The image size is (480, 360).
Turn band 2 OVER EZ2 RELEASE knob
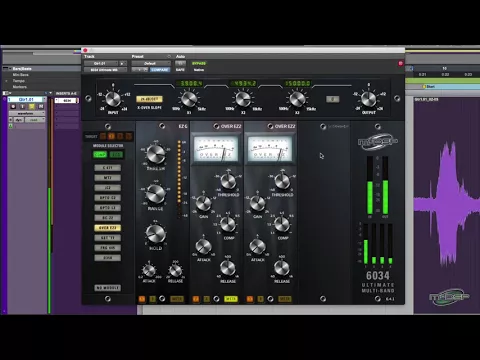click(x=228, y=268)
